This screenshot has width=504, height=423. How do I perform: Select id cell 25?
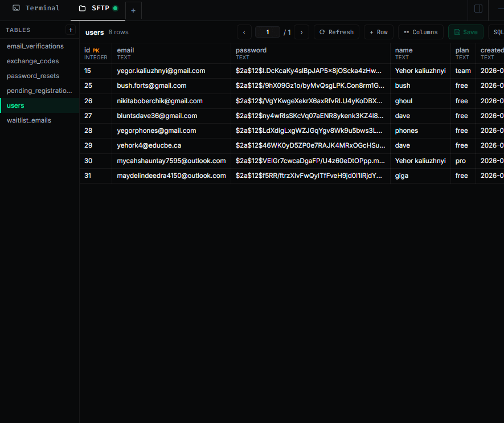[x=96, y=86]
